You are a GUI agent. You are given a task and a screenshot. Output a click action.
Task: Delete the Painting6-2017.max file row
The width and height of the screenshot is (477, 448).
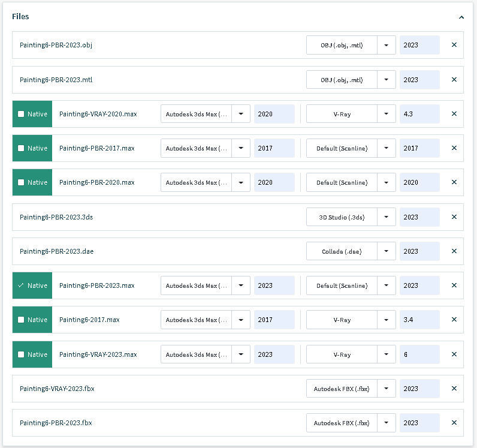pos(454,320)
